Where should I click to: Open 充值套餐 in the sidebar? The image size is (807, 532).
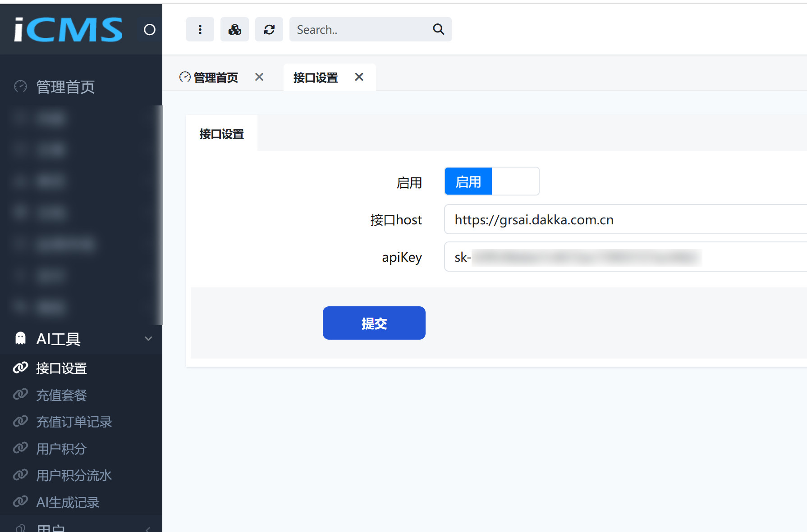point(61,395)
